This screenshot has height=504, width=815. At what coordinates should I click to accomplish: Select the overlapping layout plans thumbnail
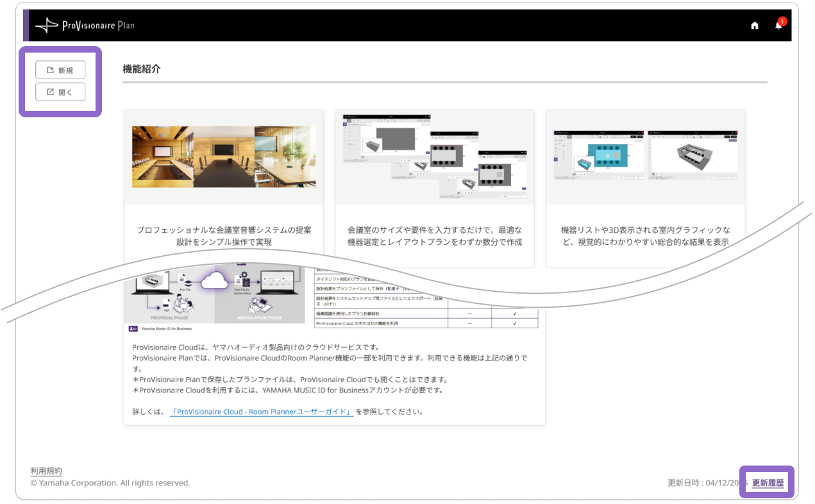tap(435, 156)
